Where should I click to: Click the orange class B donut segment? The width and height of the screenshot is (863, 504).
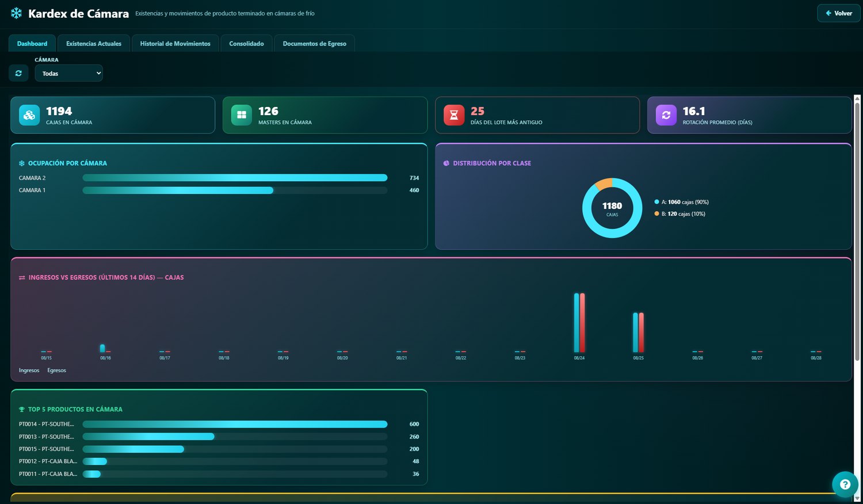pyautogui.click(x=604, y=184)
